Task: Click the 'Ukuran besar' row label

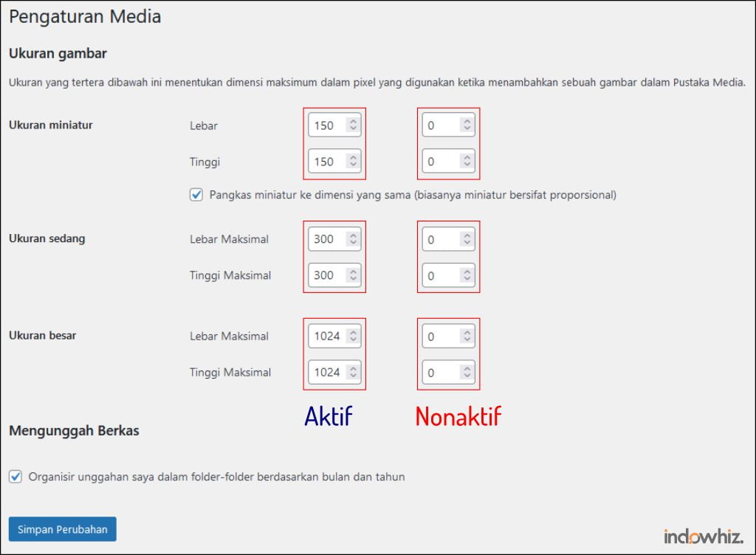Action: [x=42, y=335]
